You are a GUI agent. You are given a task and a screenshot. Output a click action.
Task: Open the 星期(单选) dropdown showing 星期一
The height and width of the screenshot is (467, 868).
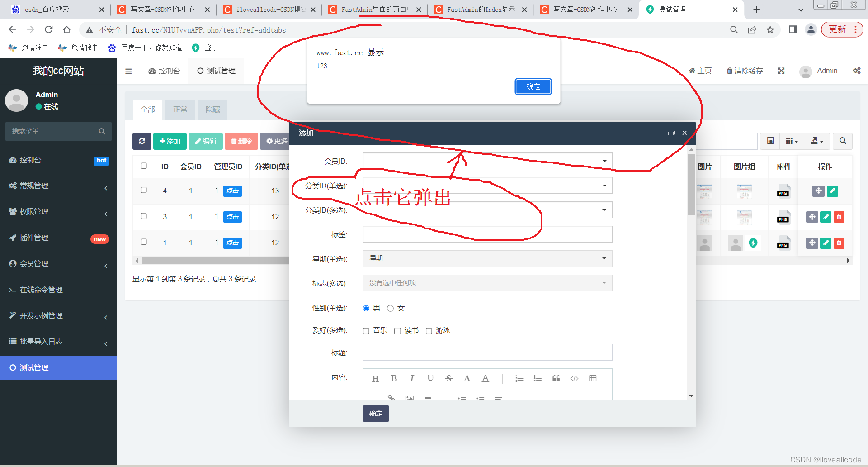(x=487, y=258)
